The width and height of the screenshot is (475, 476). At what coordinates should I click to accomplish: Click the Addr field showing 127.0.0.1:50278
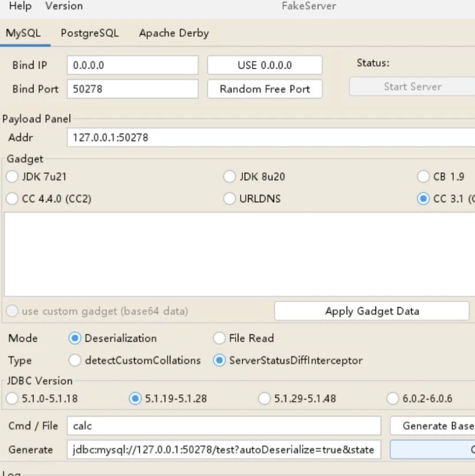pos(271,138)
